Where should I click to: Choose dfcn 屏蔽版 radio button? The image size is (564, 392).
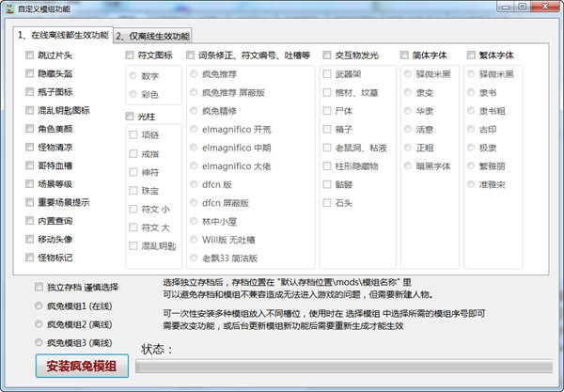click(x=194, y=202)
